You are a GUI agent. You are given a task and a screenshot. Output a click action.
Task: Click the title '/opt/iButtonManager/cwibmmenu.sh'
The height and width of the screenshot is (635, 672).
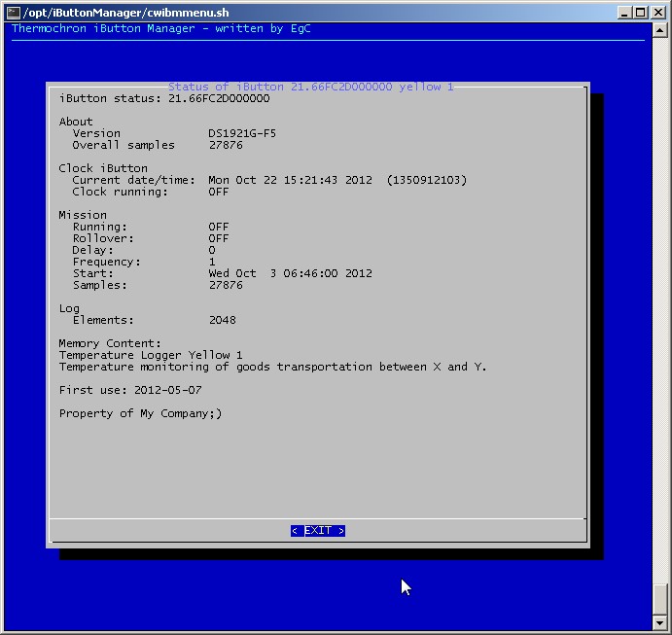(126, 13)
